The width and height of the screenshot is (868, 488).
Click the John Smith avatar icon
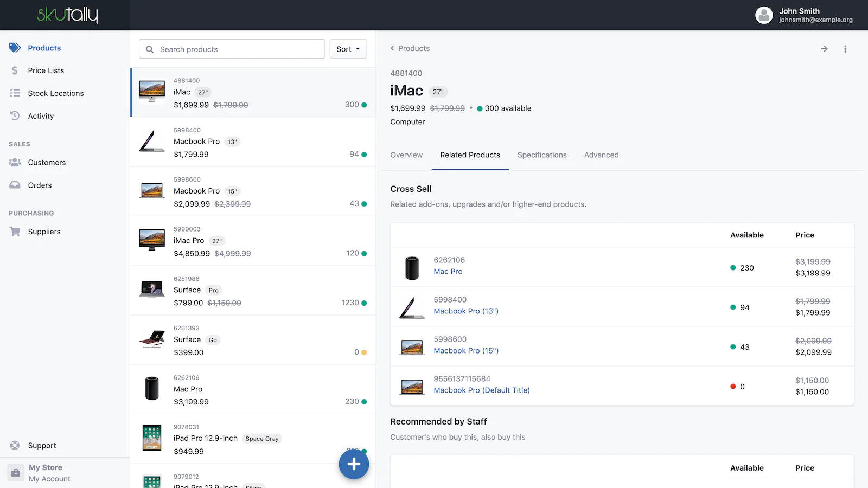coord(764,15)
